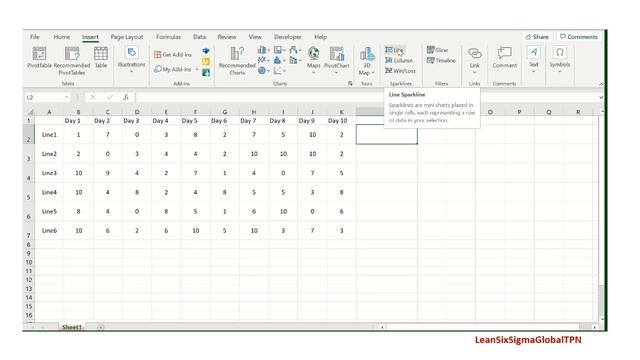640x360 pixels.
Task: Open the Comments pane button
Action: coord(579,37)
